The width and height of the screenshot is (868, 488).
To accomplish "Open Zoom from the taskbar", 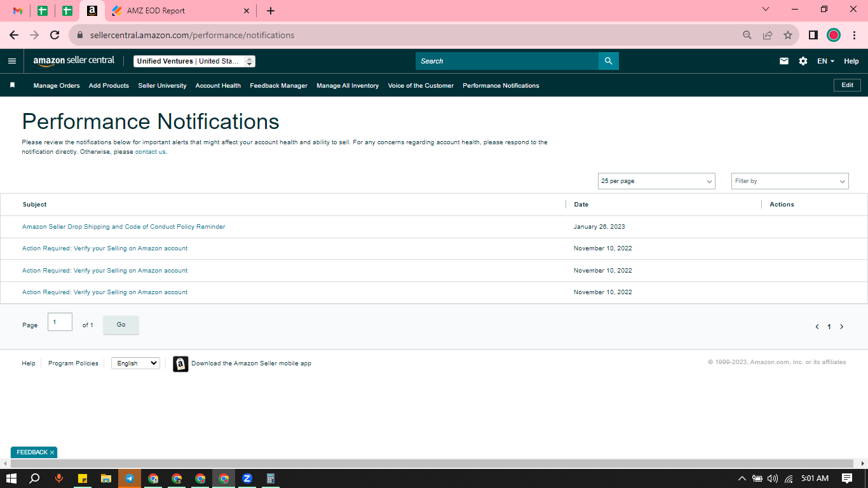I will [x=247, y=478].
